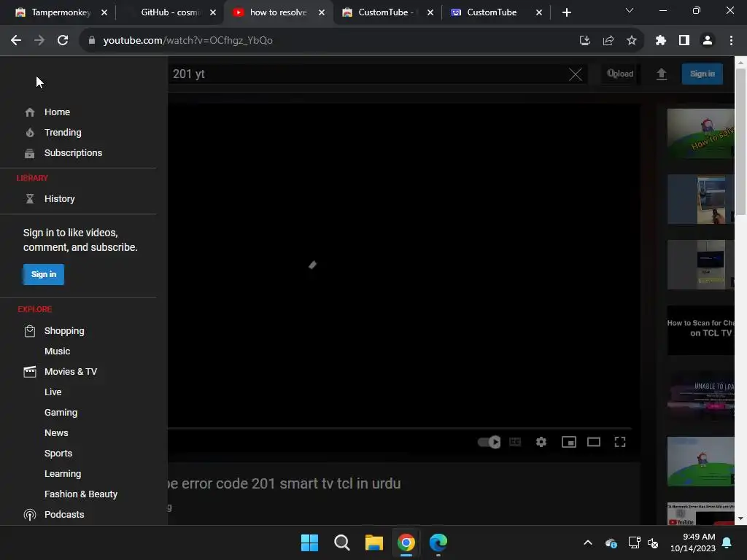Click the sidebar Sign in button
The image size is (747, 560).
pos(43,274)
